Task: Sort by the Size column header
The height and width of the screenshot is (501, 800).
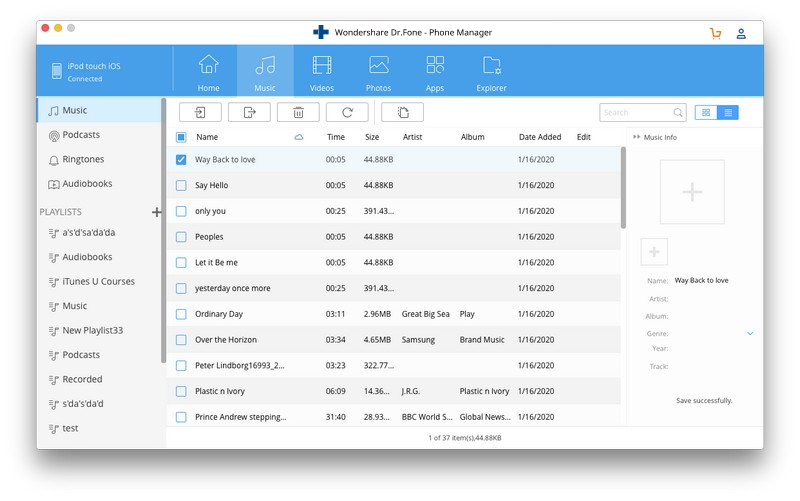Action: click(x=372, y=137)
